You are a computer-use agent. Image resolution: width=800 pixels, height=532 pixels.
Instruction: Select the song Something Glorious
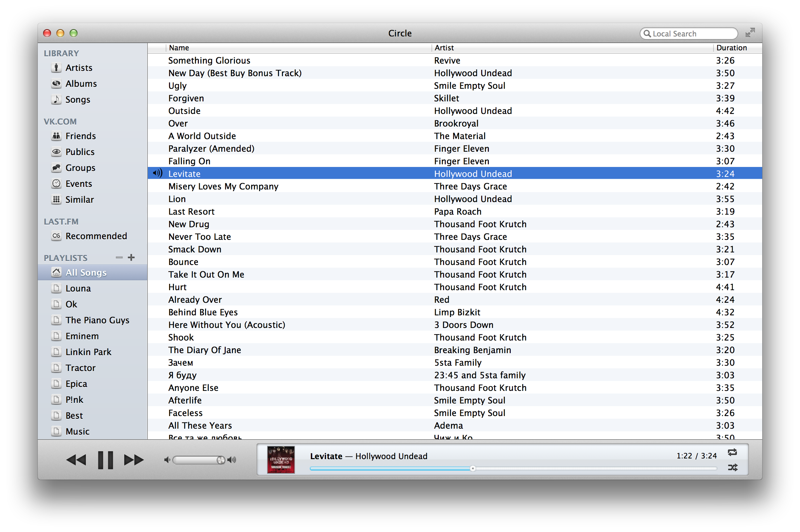(455, 61)
